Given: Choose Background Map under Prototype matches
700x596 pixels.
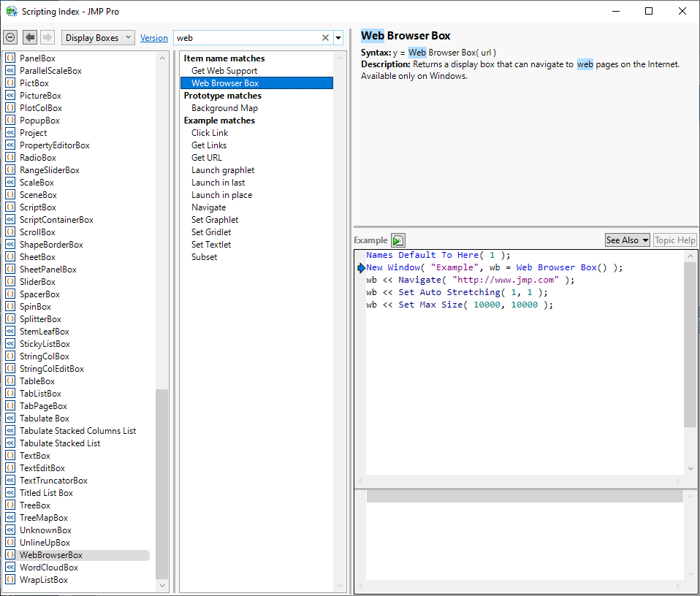Looking at the screenshot, I should (x=224, y=108).
